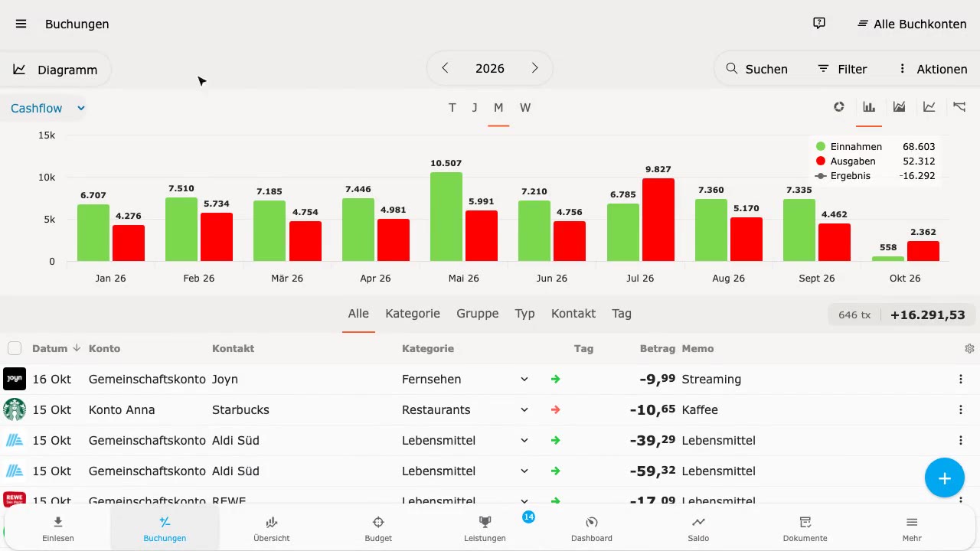Click the Jul 26 red Ausgaben bar

[x=658, y=220]
